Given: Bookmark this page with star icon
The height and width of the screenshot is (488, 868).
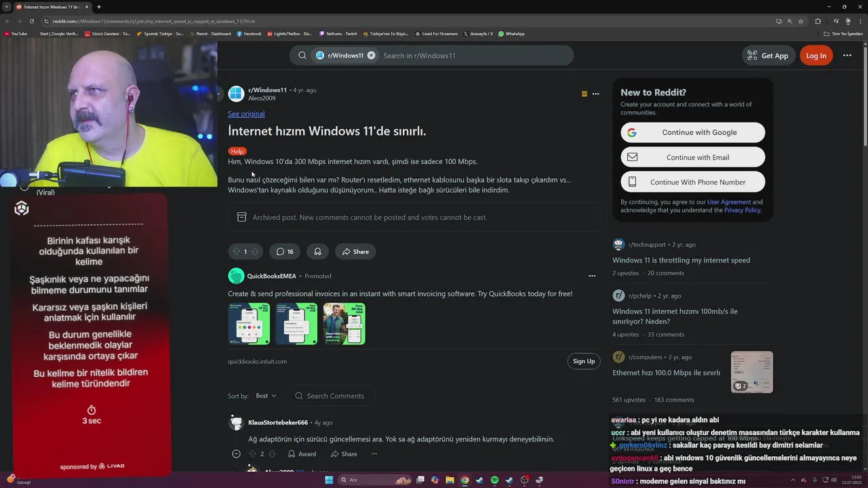Looking at the screenshot, I should click(801, 21).
